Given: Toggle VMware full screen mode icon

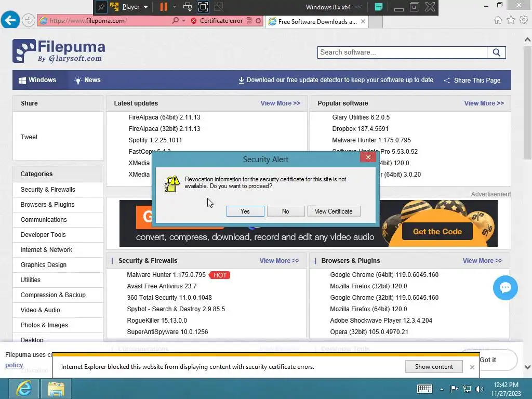Looking at the screenshot, I should [203, 7].
